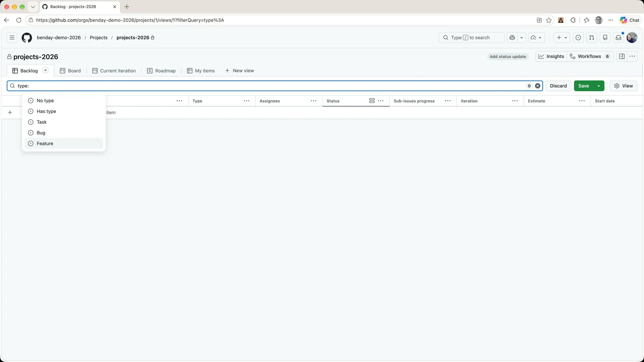The width and height of the screenshot is (644, 362).
Task: Click the Discard button
Action: coord(558,86)
